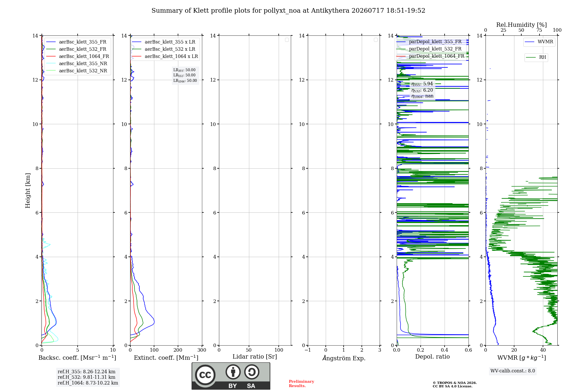The height and width of the screenshot is (392, 577).
Task: Click the blue line marker for aerBsc_klett_355_FR
Action: (x=51, y=42)
